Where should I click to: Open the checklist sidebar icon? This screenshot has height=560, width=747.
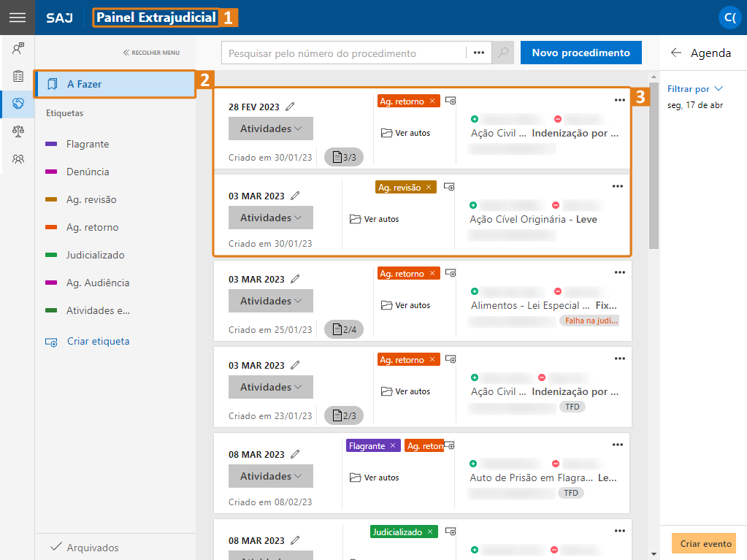[x=18, y=76]
